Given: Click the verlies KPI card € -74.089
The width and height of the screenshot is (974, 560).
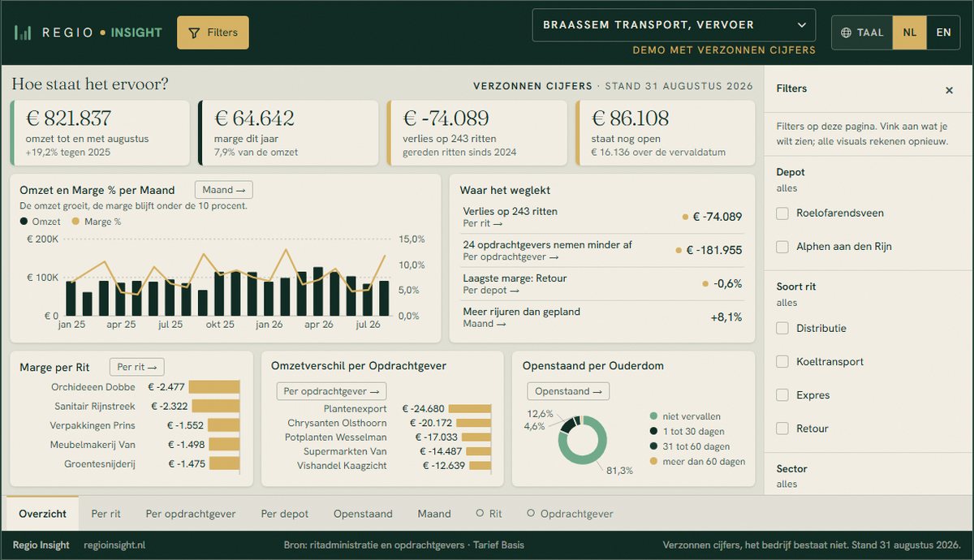Looking at the screenshot, I should 477,132.
